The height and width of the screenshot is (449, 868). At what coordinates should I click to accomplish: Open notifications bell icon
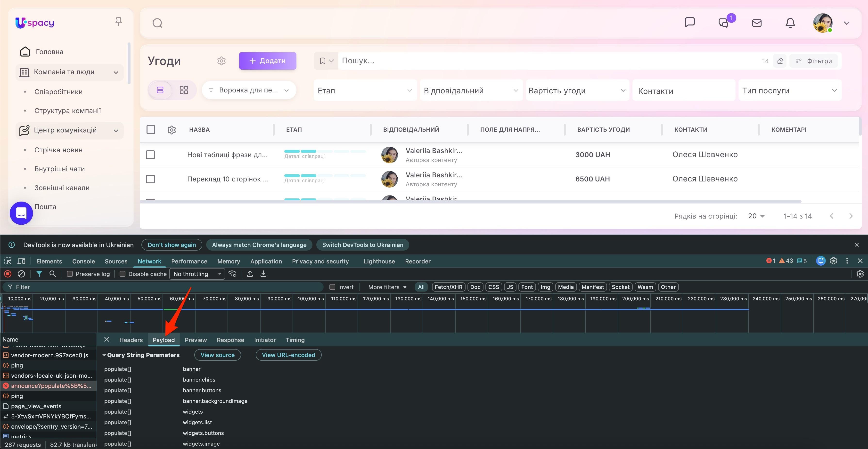pos(790,23)
